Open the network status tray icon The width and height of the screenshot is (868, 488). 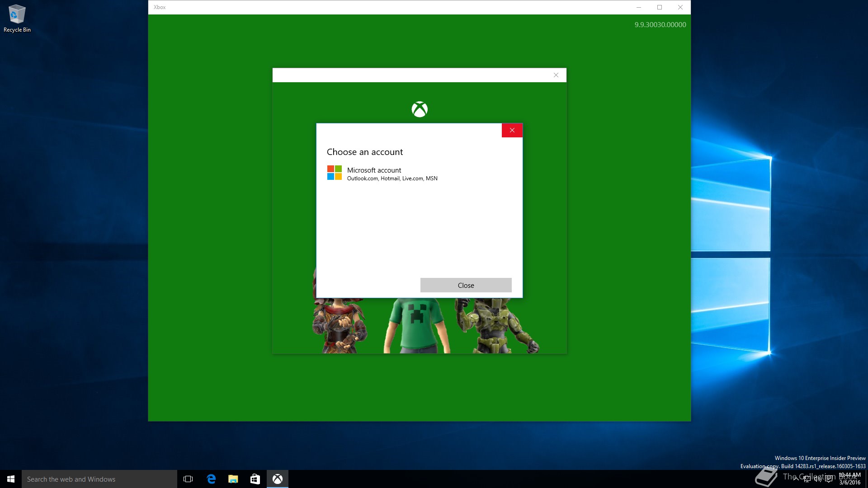pos(807,479)
